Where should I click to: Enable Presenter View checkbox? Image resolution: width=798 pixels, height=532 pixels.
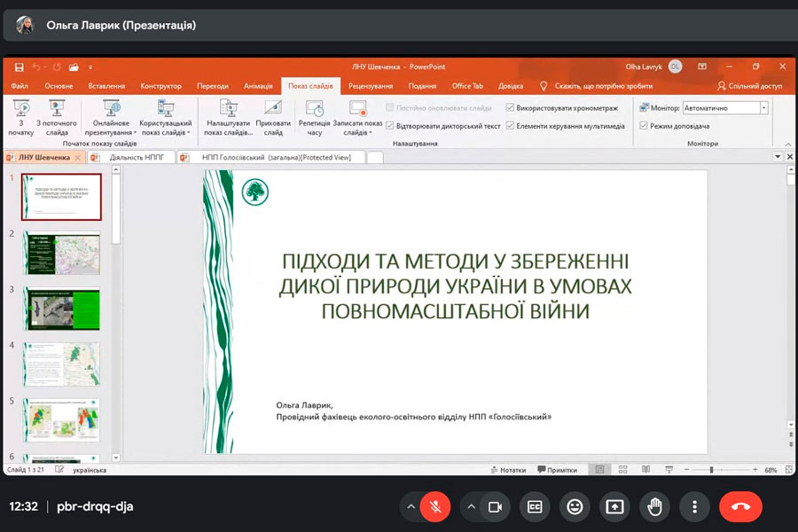tap(644, 126)
